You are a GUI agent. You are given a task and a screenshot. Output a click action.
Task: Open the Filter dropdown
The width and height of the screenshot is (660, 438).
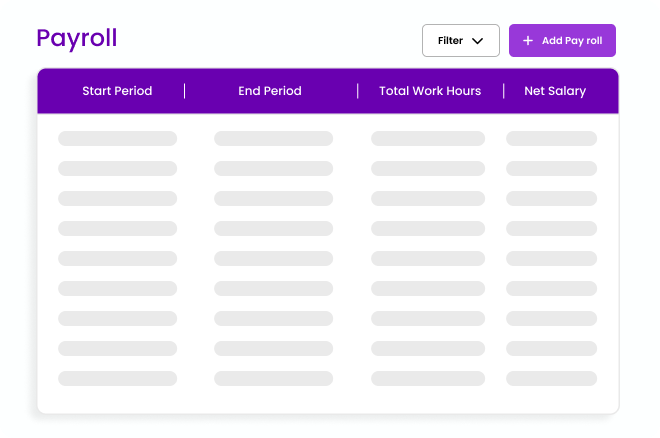tap(460, 40)
